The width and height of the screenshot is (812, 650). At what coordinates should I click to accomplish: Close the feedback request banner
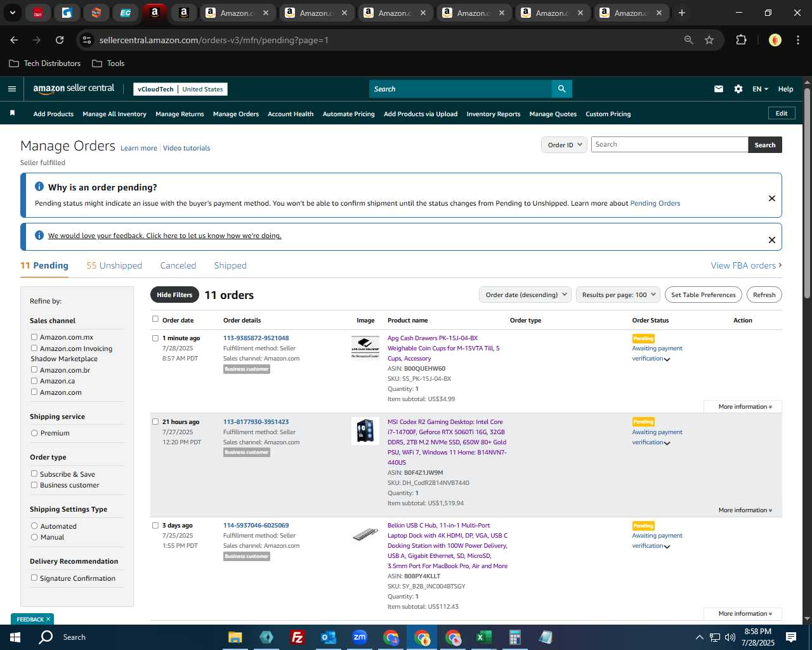pos(772,240)
